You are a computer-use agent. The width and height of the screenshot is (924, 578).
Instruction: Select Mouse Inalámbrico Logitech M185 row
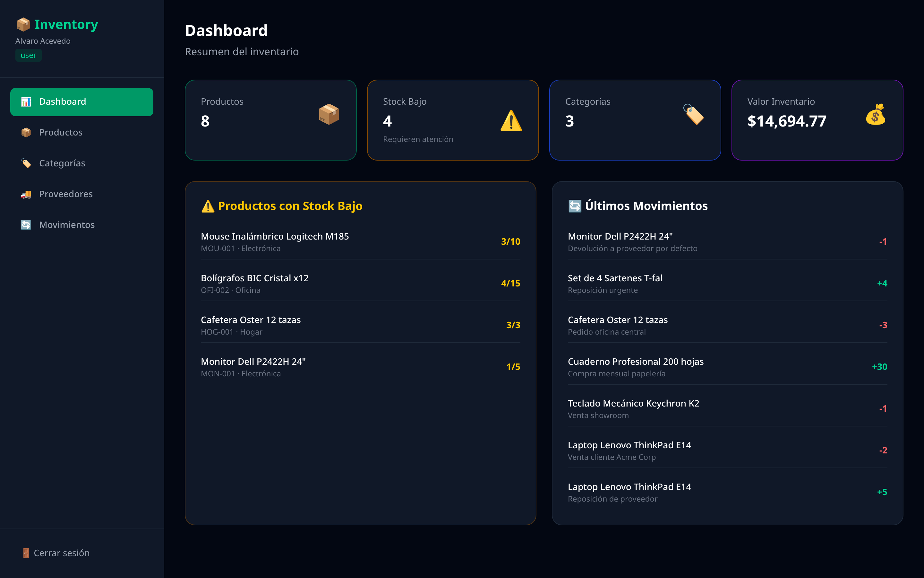click(360, 242)
